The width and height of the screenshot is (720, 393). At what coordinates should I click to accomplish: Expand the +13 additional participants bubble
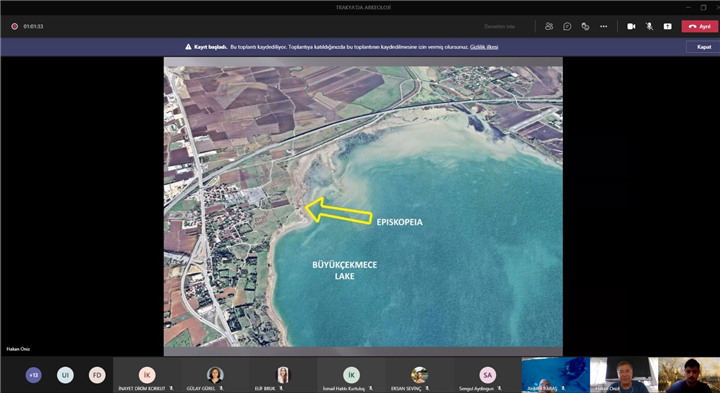click(34, 375)
